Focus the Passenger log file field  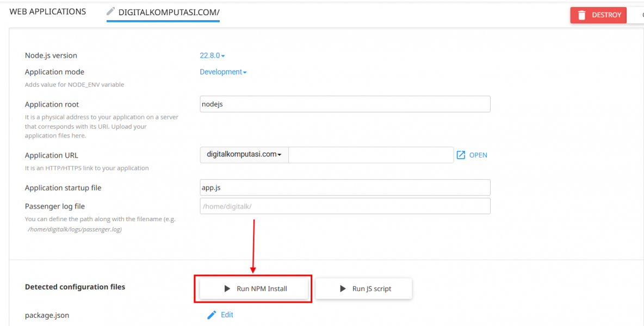click(x=345, y=206)
